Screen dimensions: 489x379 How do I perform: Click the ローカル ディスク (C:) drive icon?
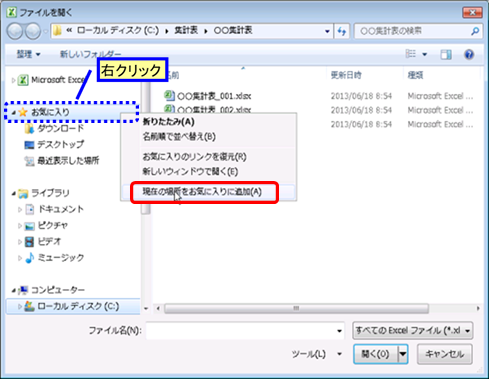(29, 306)
